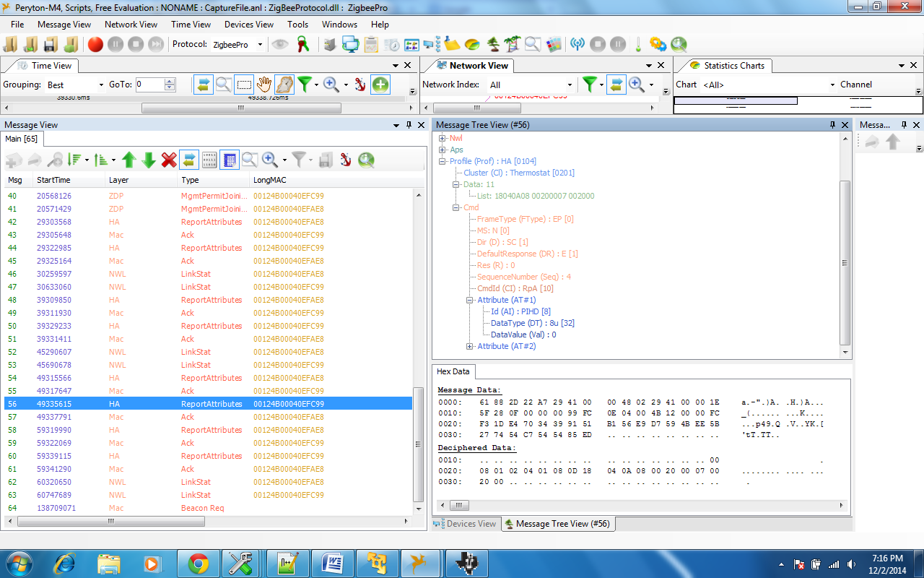924x578 pixels.
Task: Click the palm tree island icon
Action: (513, 44)
